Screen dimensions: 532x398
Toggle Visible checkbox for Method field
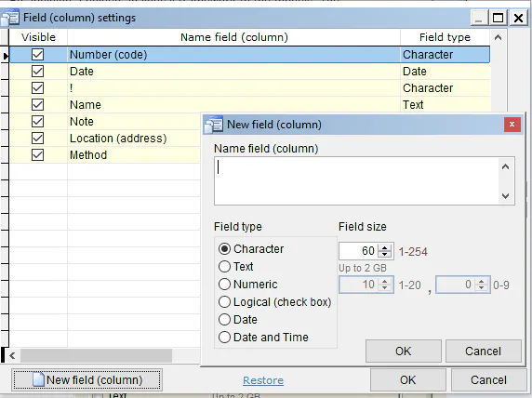point(37,155)
